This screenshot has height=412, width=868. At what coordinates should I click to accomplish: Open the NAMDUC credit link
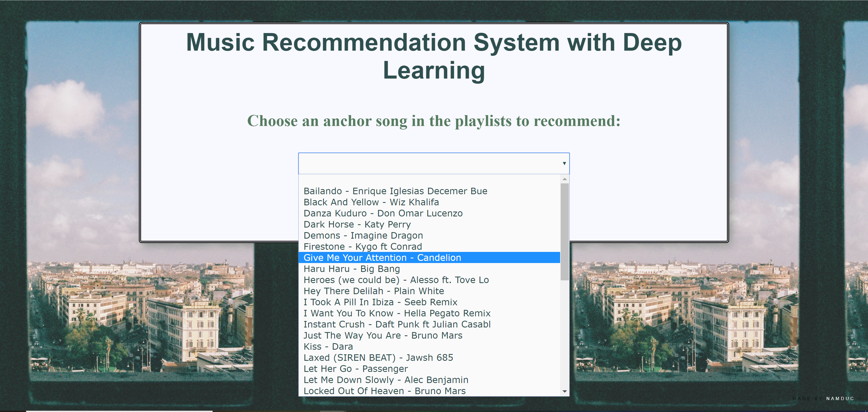pos(840,398)
